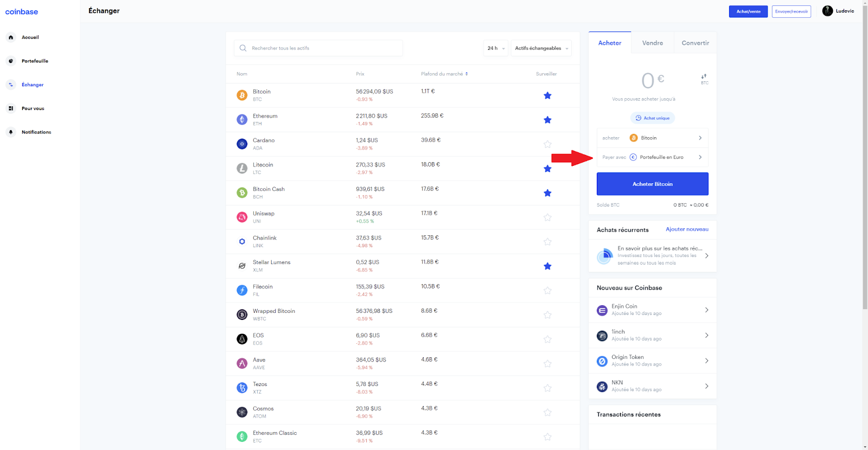The image size is (868, 450).
Task: Switch to Convertir tab
Action: pos(695,43)
